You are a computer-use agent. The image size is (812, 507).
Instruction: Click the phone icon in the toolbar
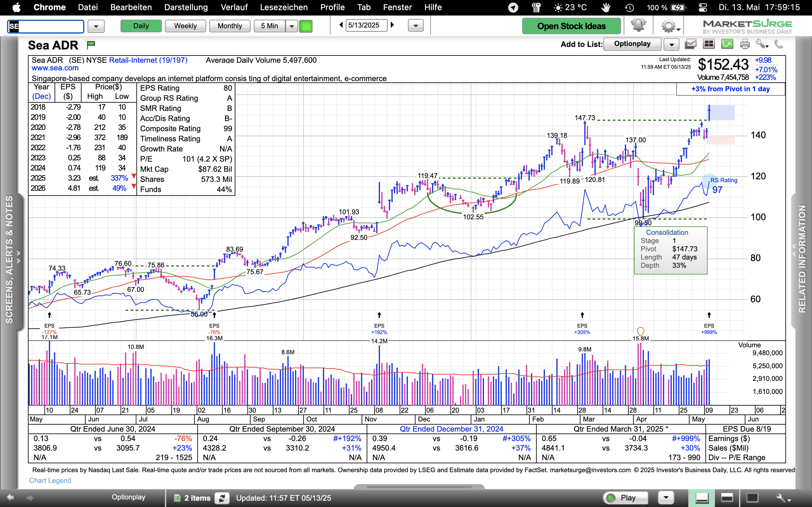pos(778,44)
